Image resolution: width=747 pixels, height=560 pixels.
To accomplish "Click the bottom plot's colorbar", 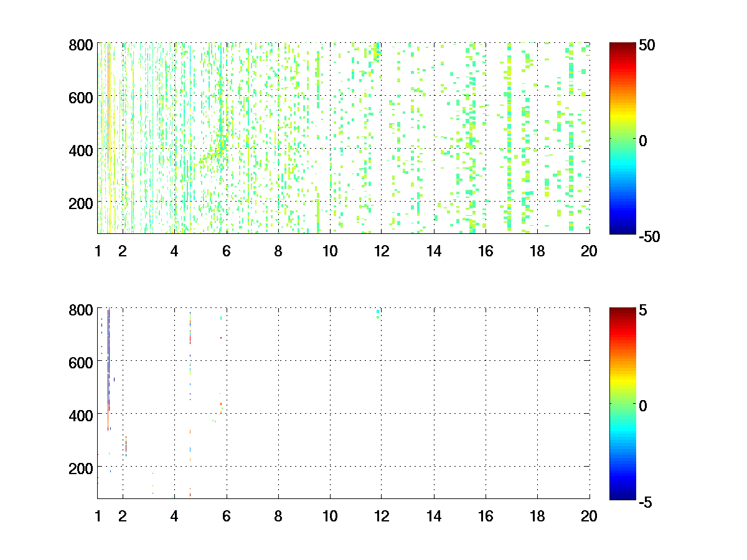I will tap(622, 403).
